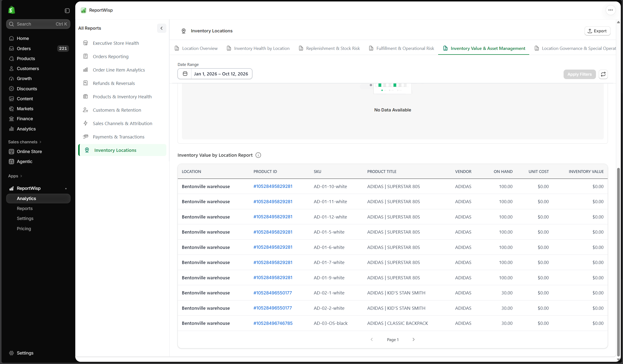
Task: Switch to Location Overview tab
Action: click(196, 48)
